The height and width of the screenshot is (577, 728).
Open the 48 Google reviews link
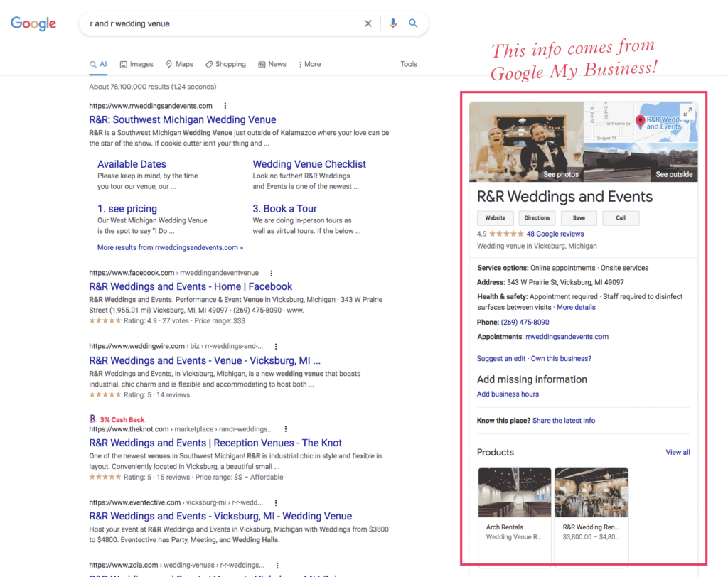(x=555, y=234)
